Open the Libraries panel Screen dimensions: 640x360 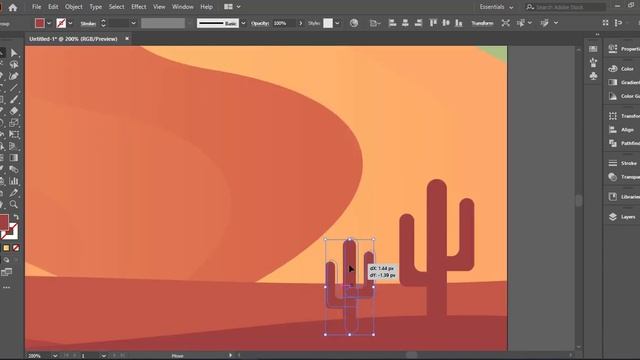(623, 197)
